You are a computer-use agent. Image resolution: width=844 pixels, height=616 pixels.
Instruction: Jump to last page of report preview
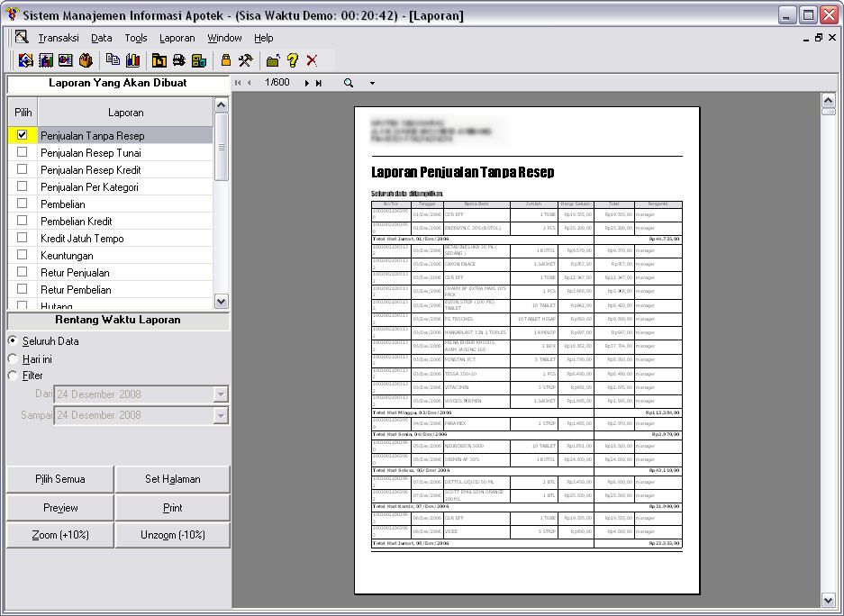tap(319, 84)
